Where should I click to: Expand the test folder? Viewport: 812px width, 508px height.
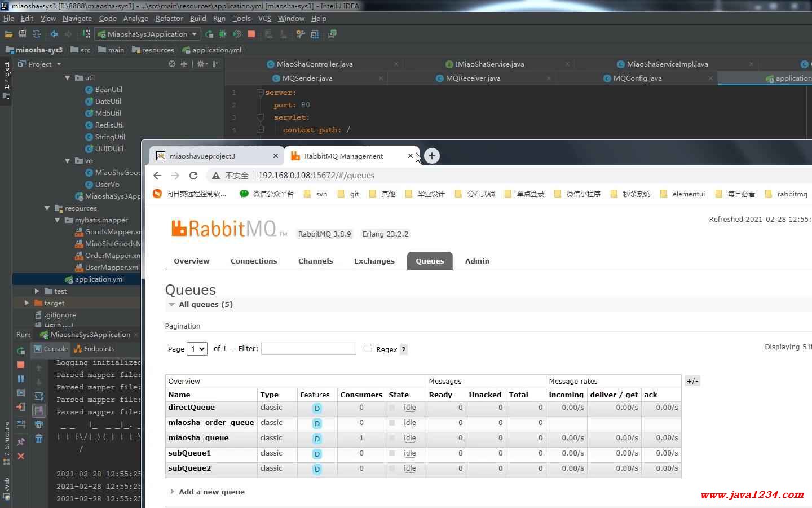coord(37,291)
